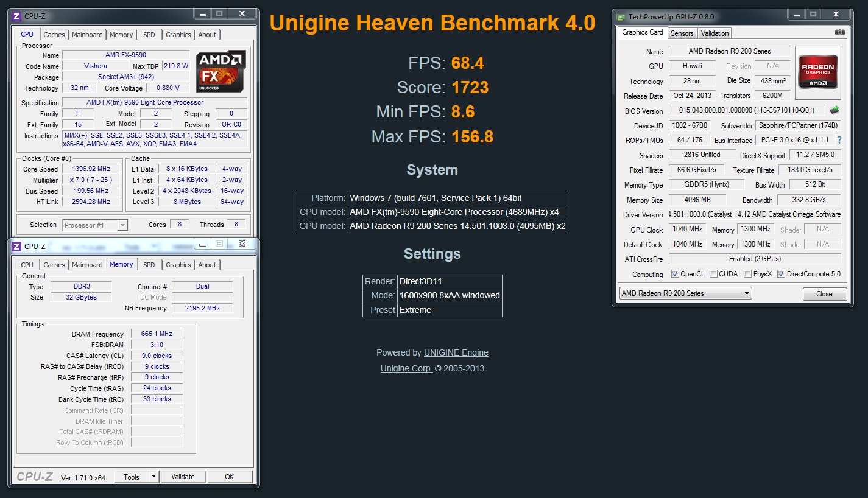Click the OK button in CPU-Z
This screenshot has height=498, width=868.
pos(229,477)
